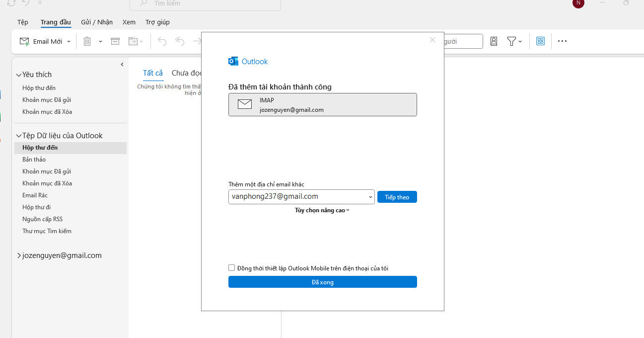Click the Đã xong button
Viewport: 644px width, 338px height.
click(322, 282)
